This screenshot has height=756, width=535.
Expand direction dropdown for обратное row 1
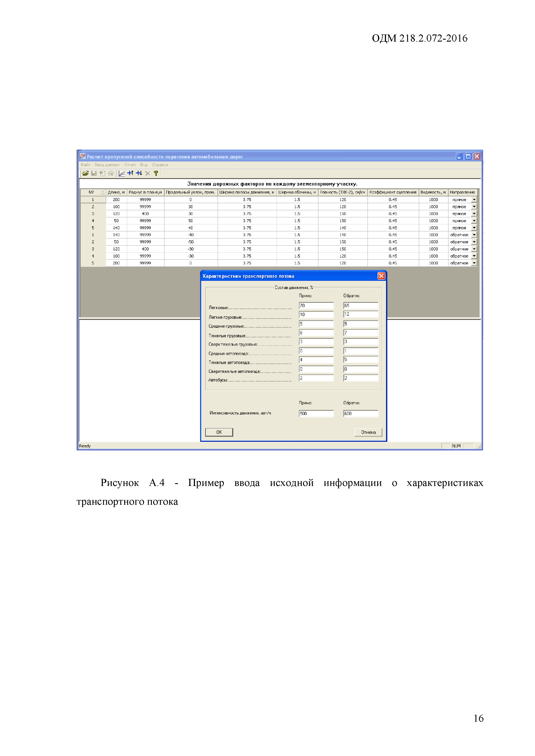[474, 235]
